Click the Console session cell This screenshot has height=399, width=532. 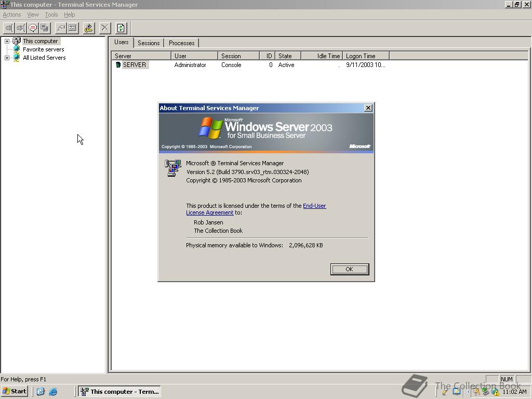(231, 65)
